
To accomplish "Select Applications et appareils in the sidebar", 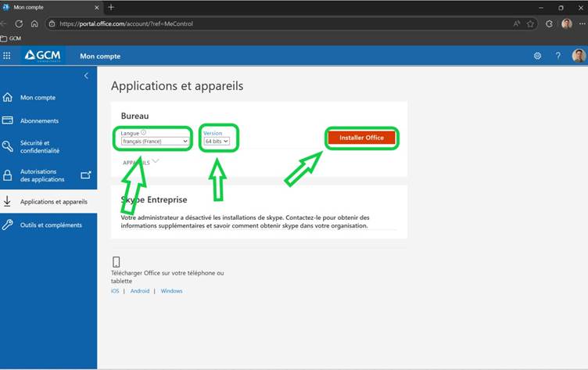I will tap(48, 202).
